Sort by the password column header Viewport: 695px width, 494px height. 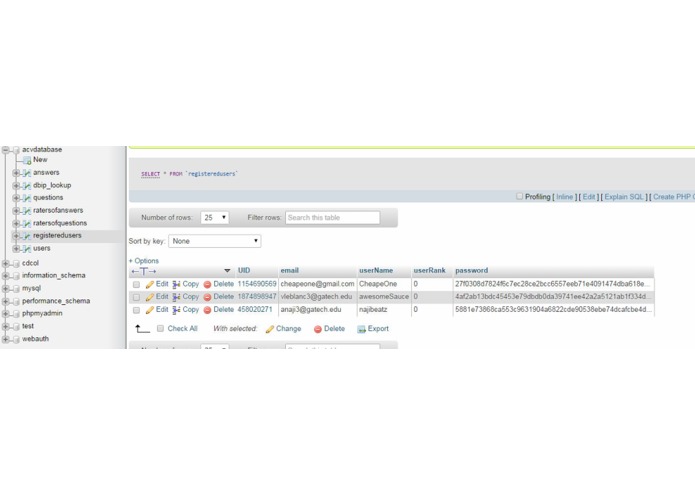point(472,271)
